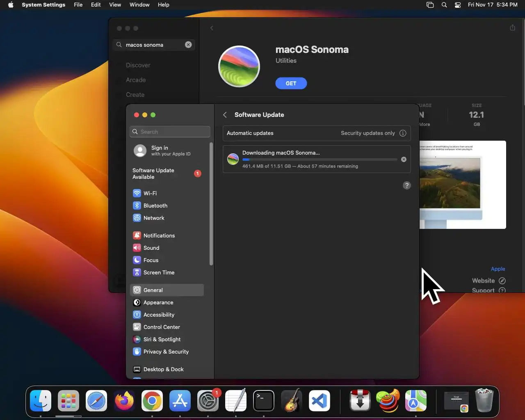
Task: Open Maps from the Dock
Action: 415,401
